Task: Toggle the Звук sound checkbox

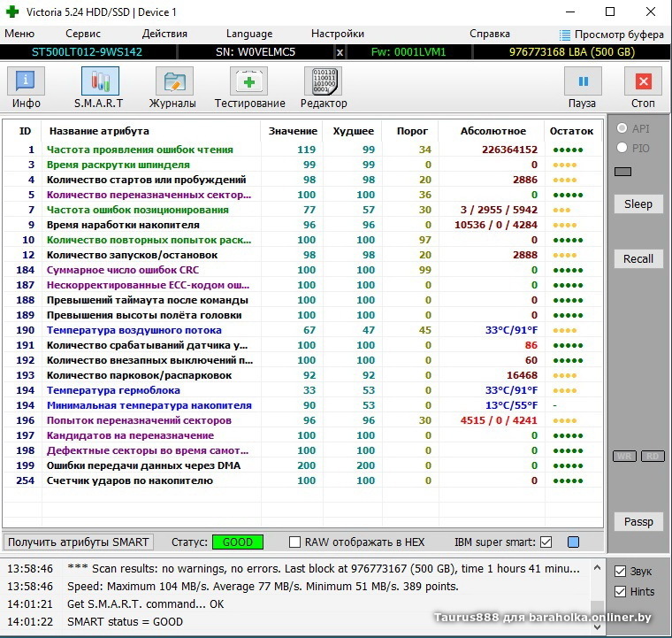Action: pos(620,572)
